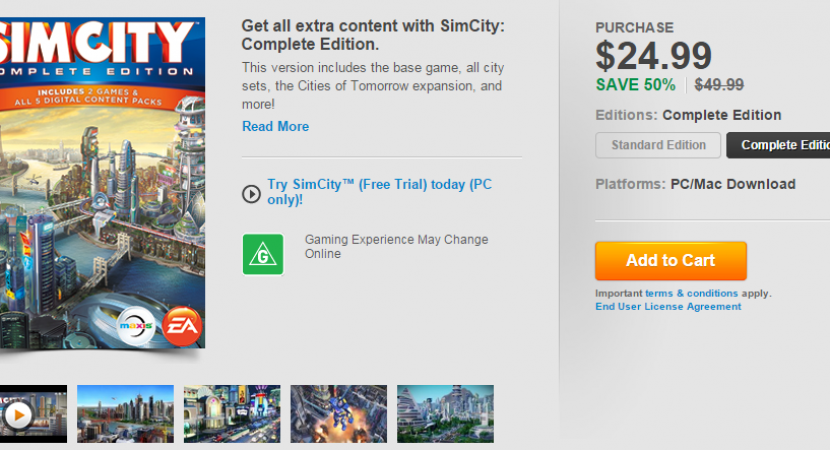Viewport: 830px width, 450px height.
Task: Click the crossed-out $49.99 original price
Action: (719, 85)
